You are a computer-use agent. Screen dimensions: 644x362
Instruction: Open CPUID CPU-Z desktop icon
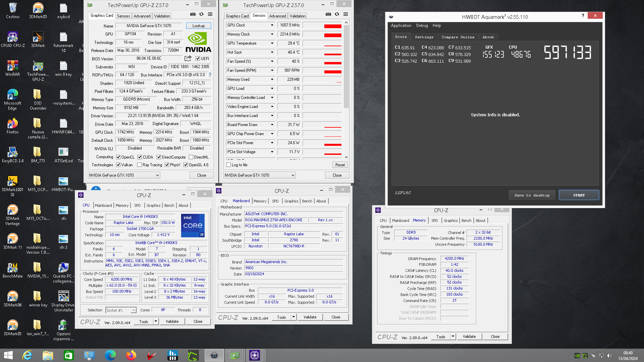(12, 39)
